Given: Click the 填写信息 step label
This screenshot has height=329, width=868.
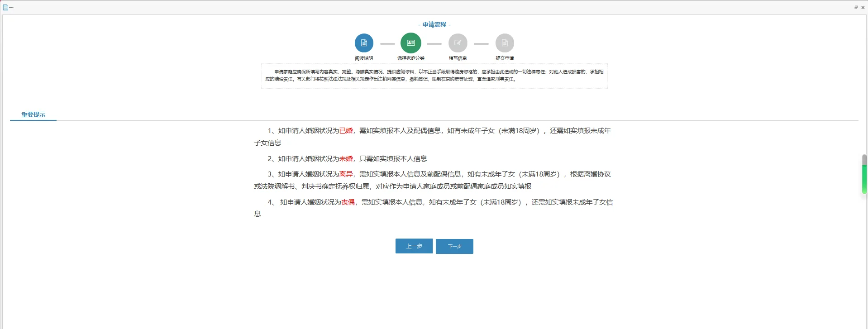Looking at the screenshot, I should (x=458, y=58).
